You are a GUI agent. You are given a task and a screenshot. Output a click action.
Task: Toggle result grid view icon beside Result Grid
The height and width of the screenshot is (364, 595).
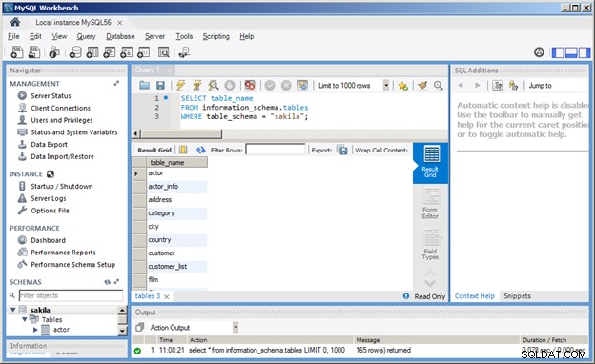click(183, 150)
